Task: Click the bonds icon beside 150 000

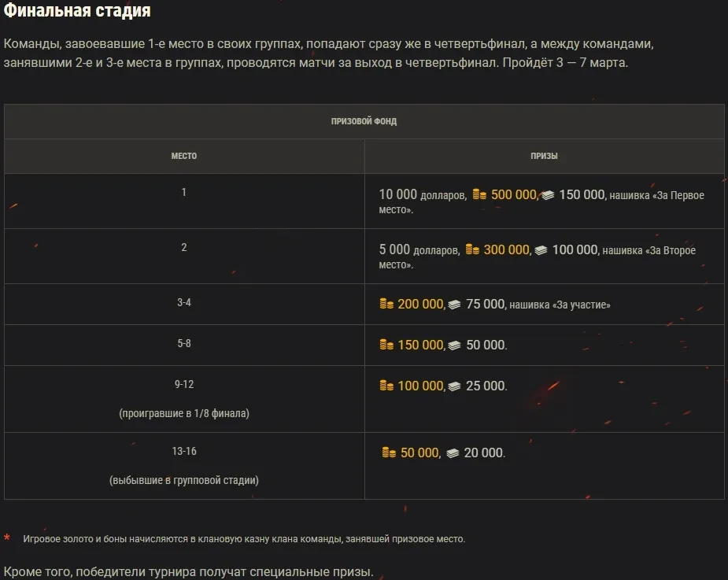Action: (x=547, y=195)
